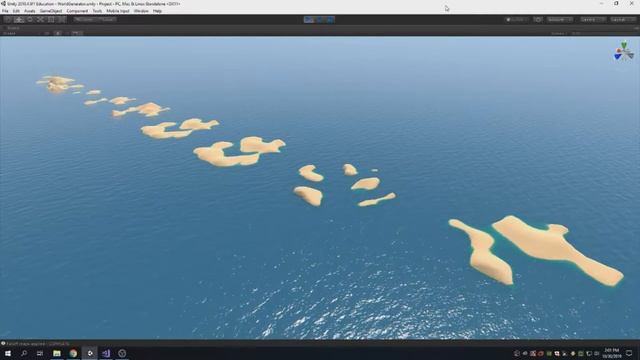Select the Transform tool in Unity toolbar
Image resolution: width=640 pixels, height=360 pixels.
(x=61, y=19)
